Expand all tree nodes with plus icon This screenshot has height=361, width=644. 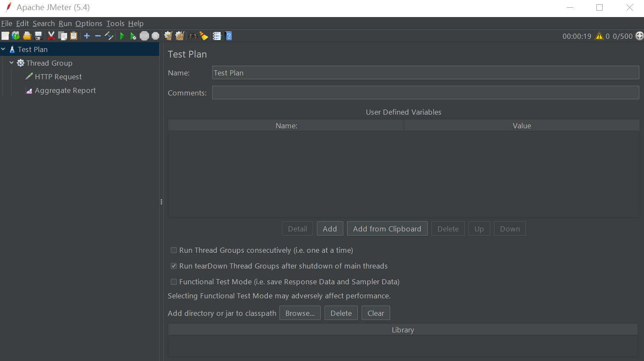point(87,36)
